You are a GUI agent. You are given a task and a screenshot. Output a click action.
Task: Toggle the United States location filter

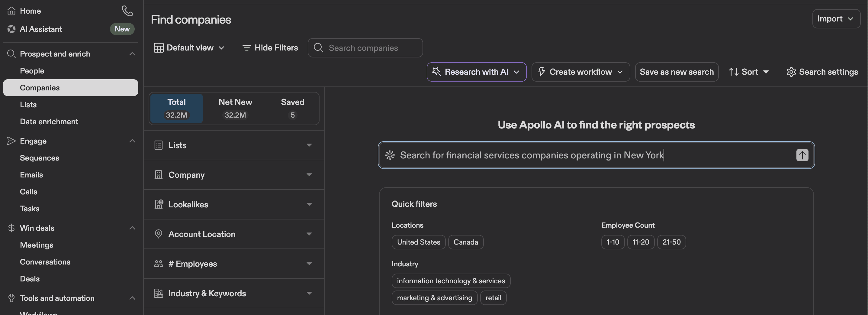click(419, 242)
